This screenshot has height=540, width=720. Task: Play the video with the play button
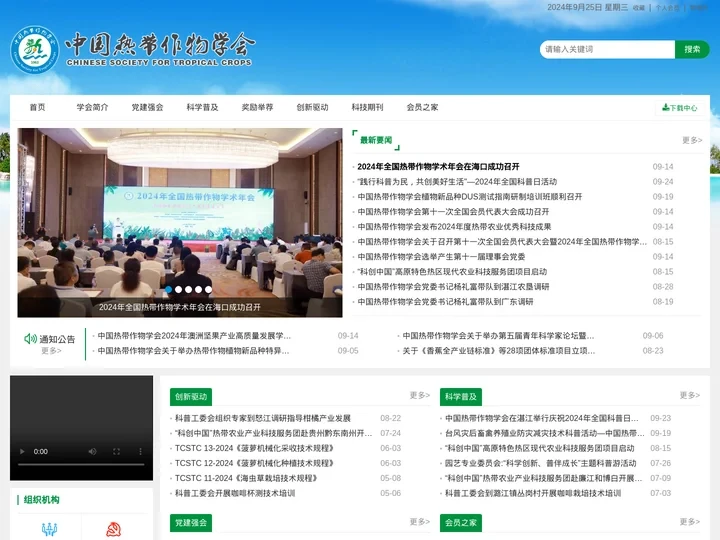tap(22, 451)
